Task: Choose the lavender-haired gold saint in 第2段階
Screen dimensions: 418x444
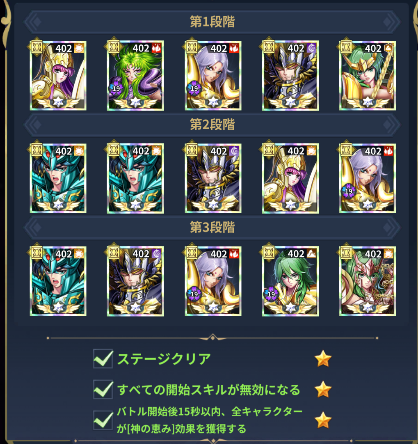Action: point(368,178)
